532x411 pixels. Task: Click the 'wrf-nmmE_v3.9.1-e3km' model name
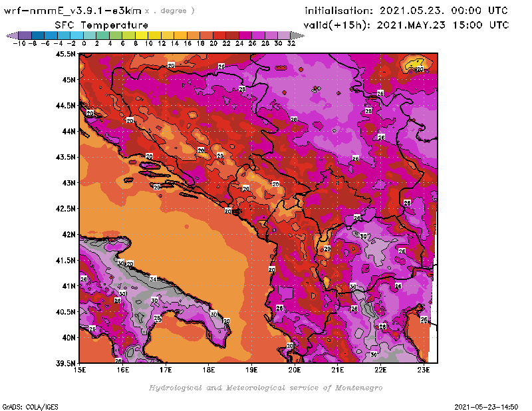(72, 11)
